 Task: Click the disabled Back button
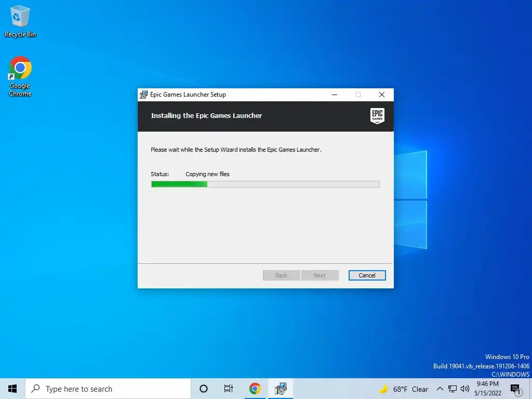281,275
